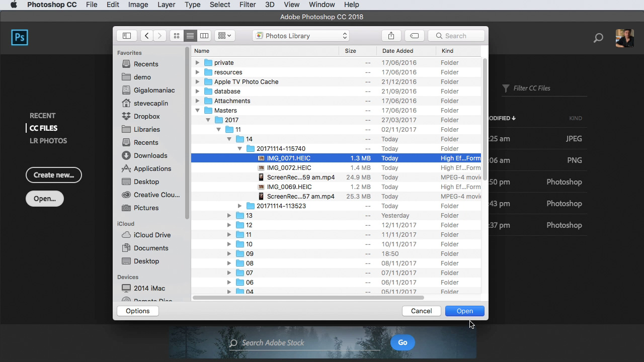Open the Photoshop home Ps logo
Image resolution: width=644 pixels, height=362 pixels.
pyautogui.click(x=20, y=37)
